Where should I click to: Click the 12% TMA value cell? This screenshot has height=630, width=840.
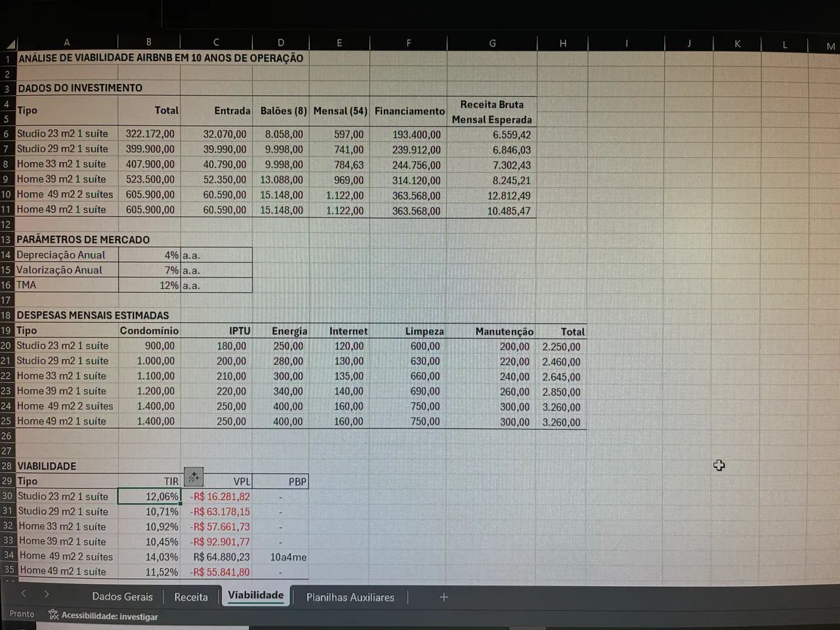[x=169, y=285]
